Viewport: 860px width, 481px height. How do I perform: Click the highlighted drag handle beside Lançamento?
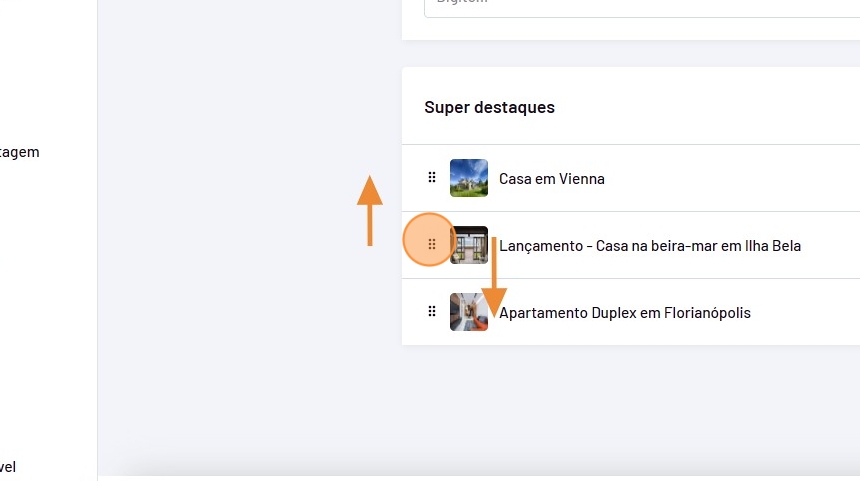coord(431,244)
